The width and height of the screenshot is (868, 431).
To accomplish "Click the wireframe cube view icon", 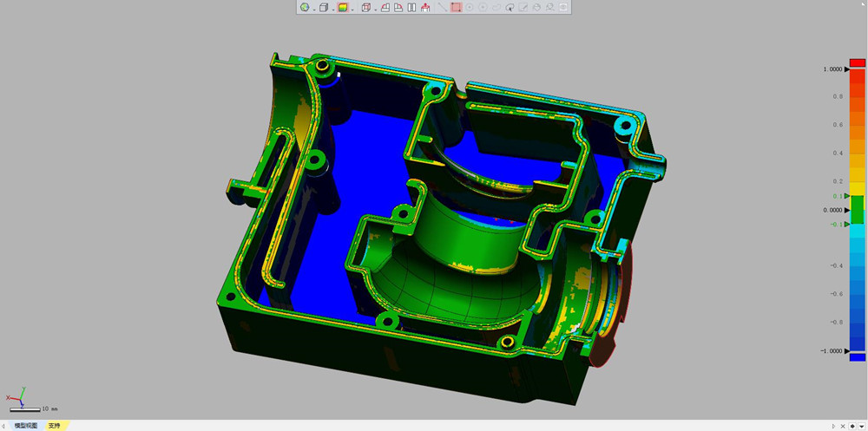I will pos(365,8).
